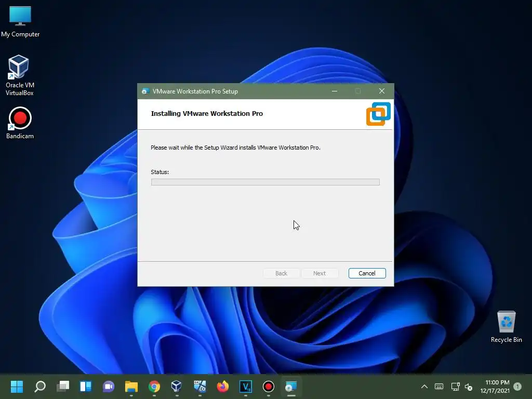The width and height of the screenshot is (532, 399).
Task: Select the Oracle VM VirtualBox desktop shortcut
Action: (19, 75)
